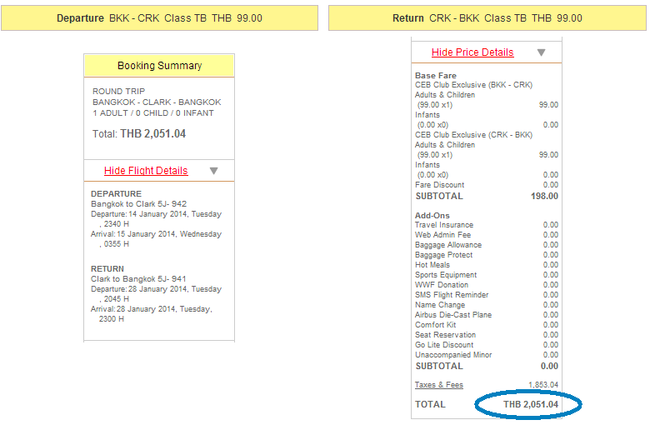This screenshot has height=425, width=650.
Task: Click the Fare Discount line
Action: tap(487, 185)
